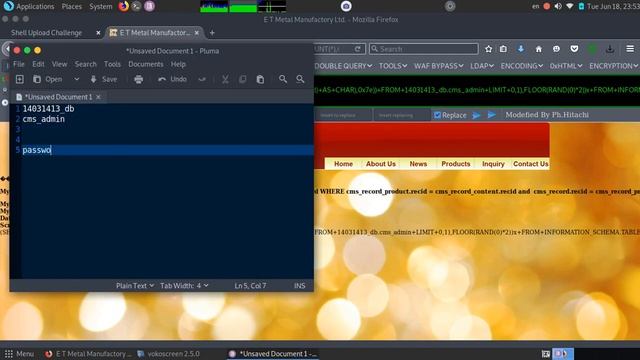The height and width of the screenshot is (360, 640).
Task: Click the Firefox Search input field
Action: tap(424, 49)
